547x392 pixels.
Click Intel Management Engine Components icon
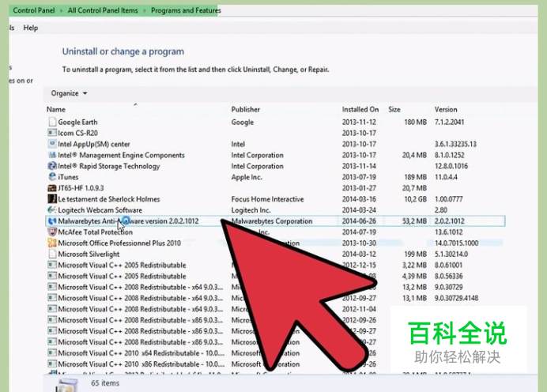click(52, 155)
